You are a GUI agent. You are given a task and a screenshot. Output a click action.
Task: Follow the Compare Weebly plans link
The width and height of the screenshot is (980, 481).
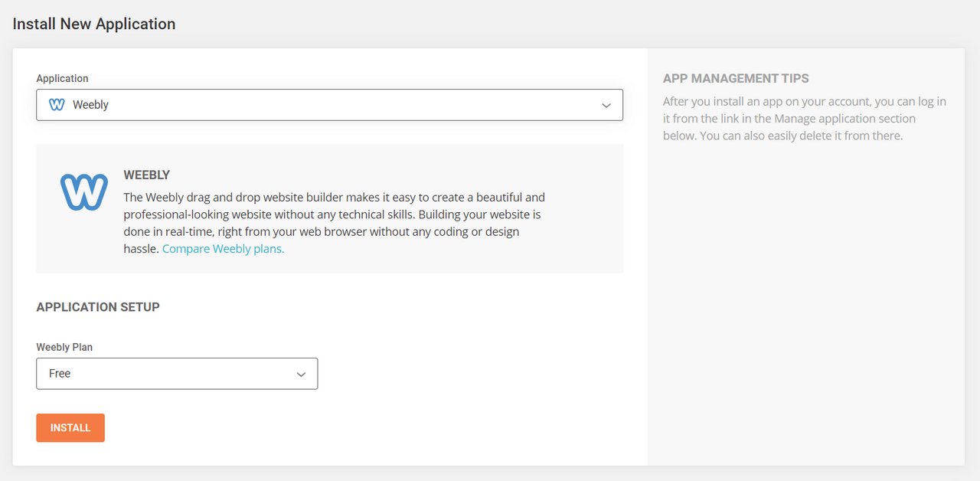click(223, 249)
